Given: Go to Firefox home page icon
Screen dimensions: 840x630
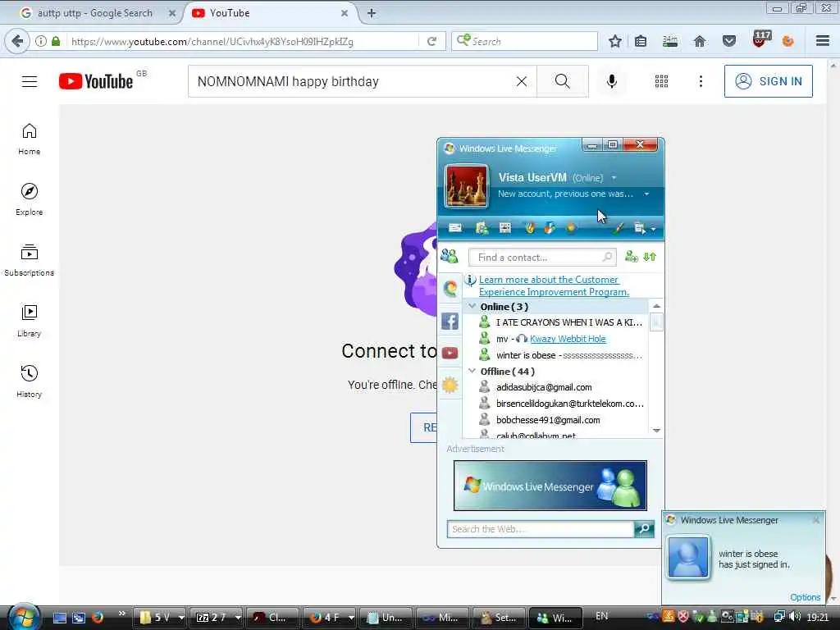Looking at the screenshot, I should tap(700, 41).
